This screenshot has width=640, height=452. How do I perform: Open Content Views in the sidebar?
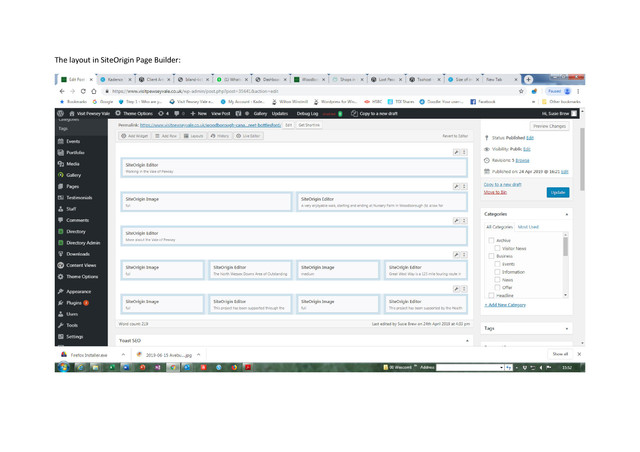[81, 265]
